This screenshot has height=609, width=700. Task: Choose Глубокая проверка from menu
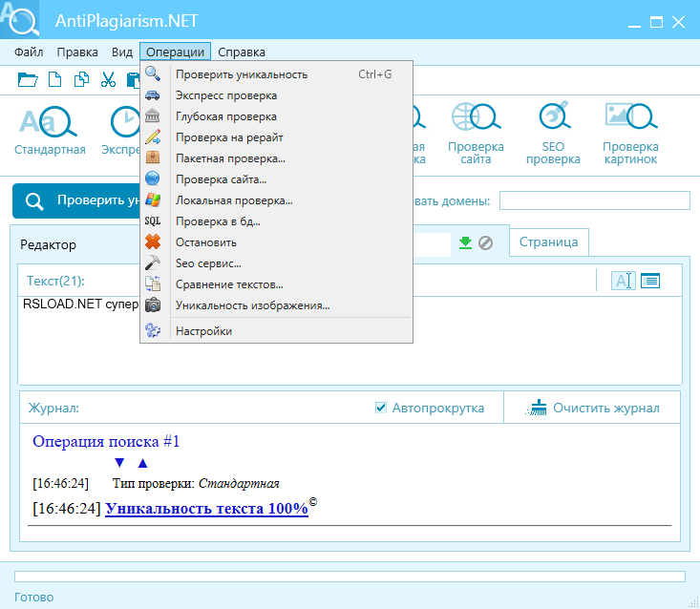pyautogui.click(x=276, y=116)
